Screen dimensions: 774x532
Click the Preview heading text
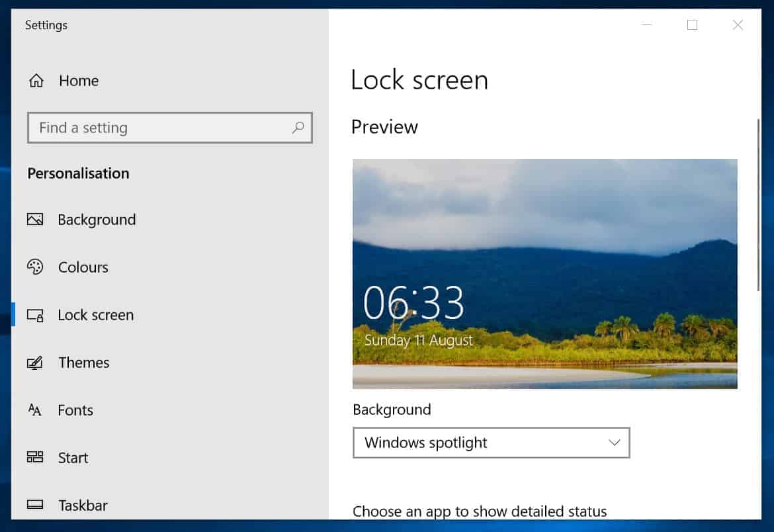(384, 127)
